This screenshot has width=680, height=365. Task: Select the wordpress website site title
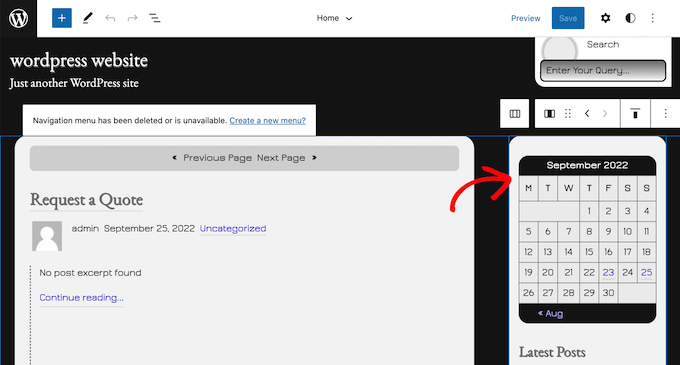[x=79, y=60]
